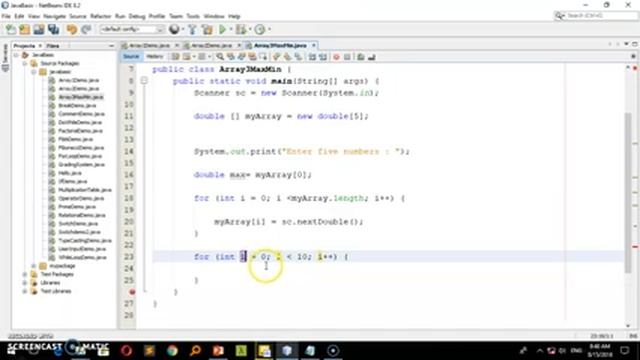The height and width of the screenshot is (360, 640).
Task: Collapse the javabasic package node
Action: [x=33, y=72]
